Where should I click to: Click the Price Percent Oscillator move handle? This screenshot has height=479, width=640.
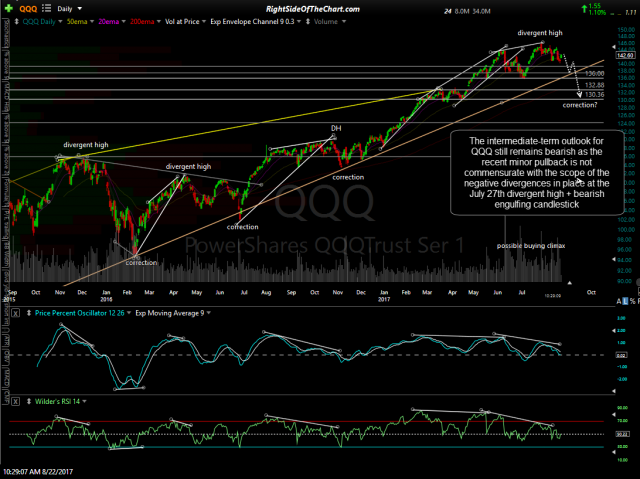[29, 313]
